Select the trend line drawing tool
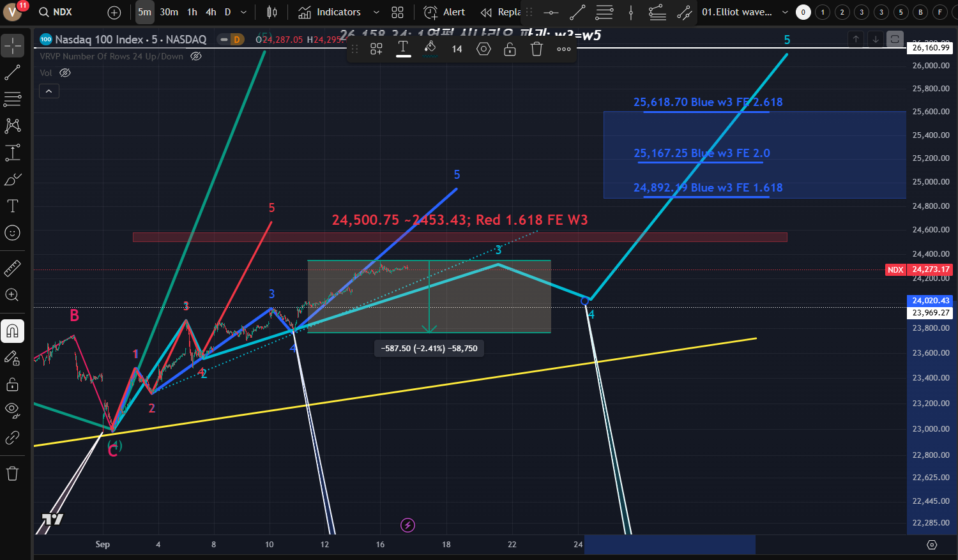 [x=12, y=73]
